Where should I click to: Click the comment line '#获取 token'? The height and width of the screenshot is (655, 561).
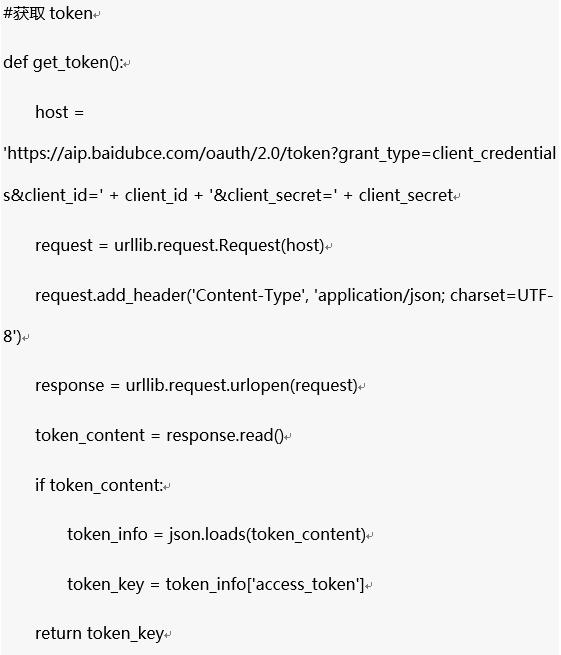48,14
